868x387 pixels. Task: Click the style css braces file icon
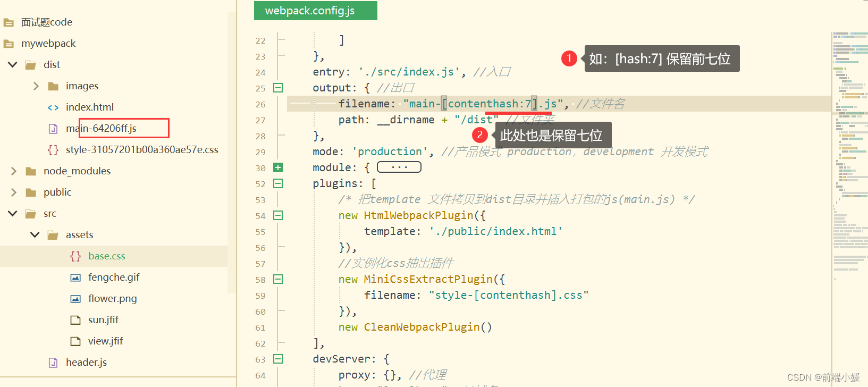click(53, 150)
